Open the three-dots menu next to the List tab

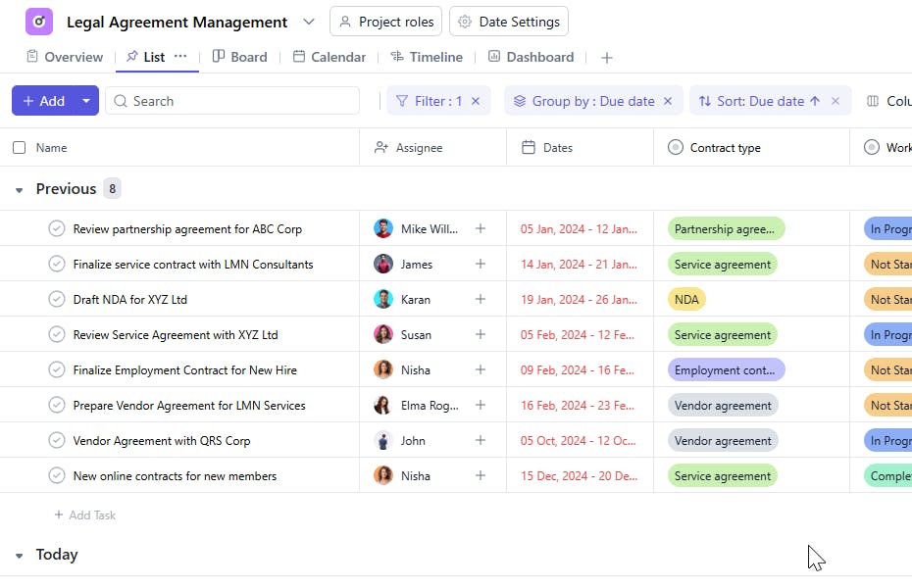(180, 57)
